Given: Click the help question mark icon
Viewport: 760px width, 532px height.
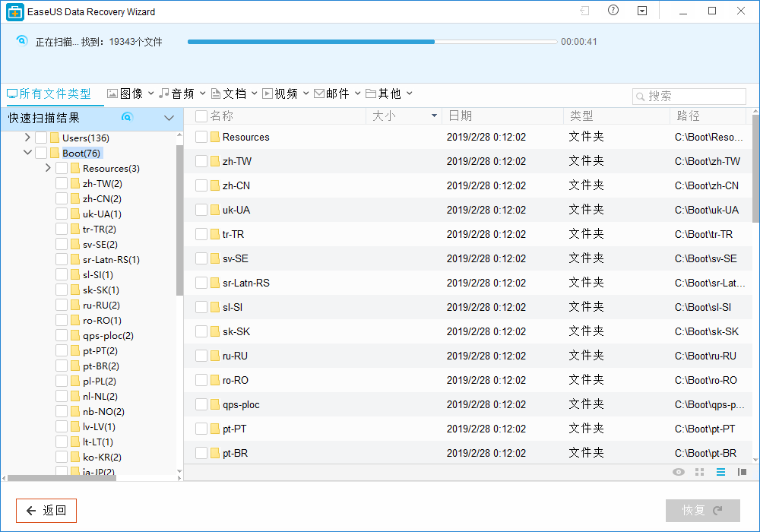Looking at the screenshot, I should pyautogui.click(x=613, y=11).
